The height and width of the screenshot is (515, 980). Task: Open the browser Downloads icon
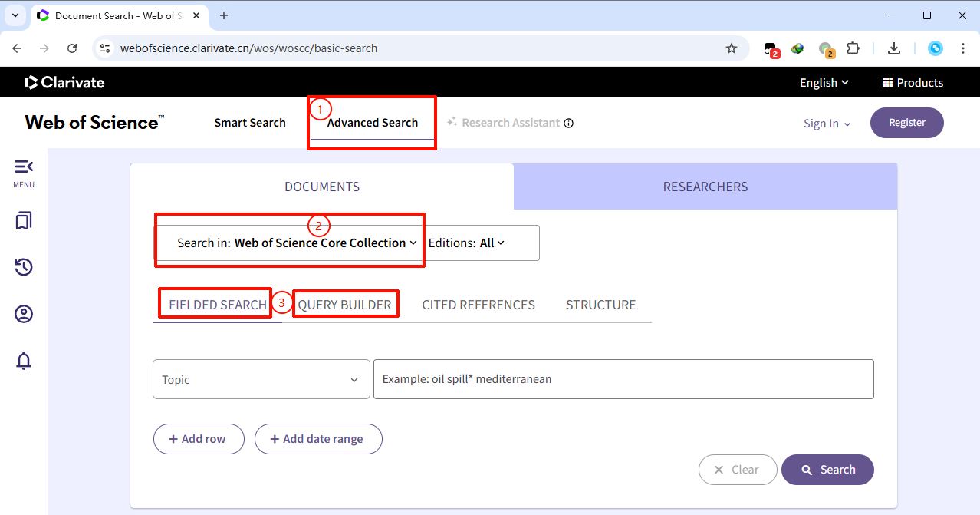[893, 48]
